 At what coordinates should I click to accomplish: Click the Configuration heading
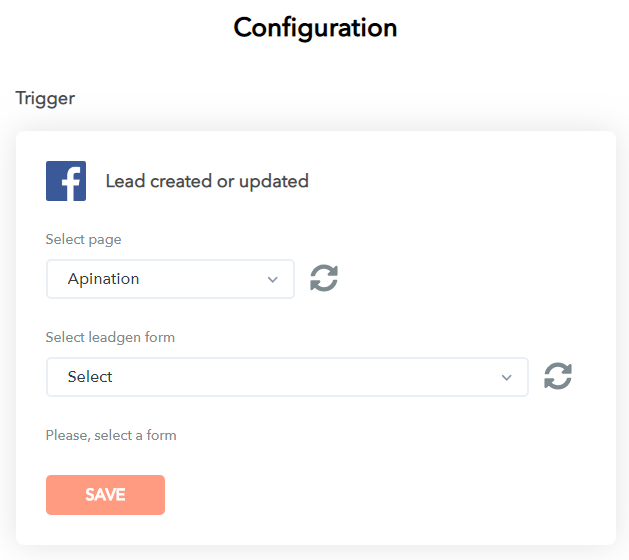point(315,28)
